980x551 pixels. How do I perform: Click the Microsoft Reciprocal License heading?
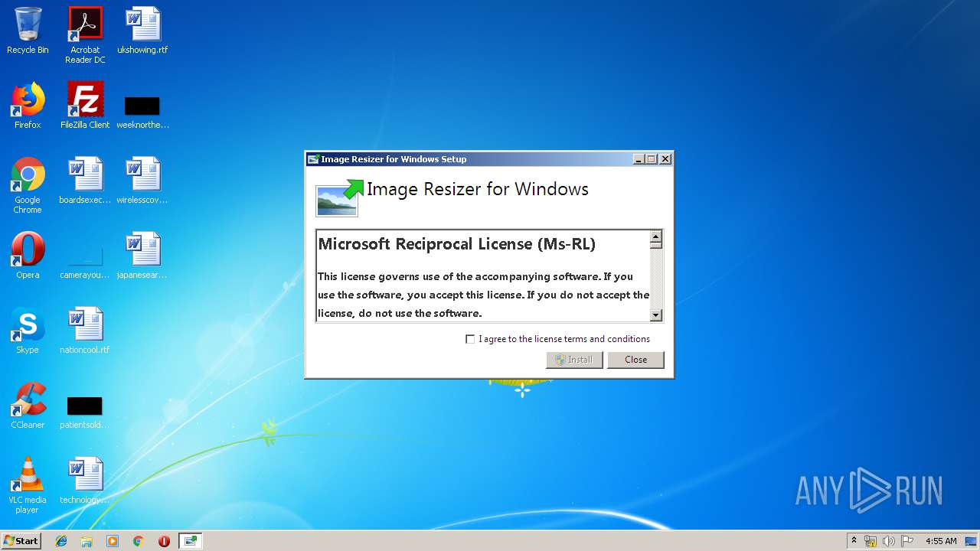point(456,244)
